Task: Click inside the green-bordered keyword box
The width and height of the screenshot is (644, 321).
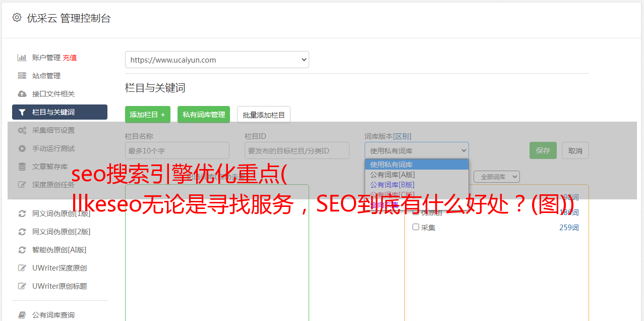Action: (217, 252)
